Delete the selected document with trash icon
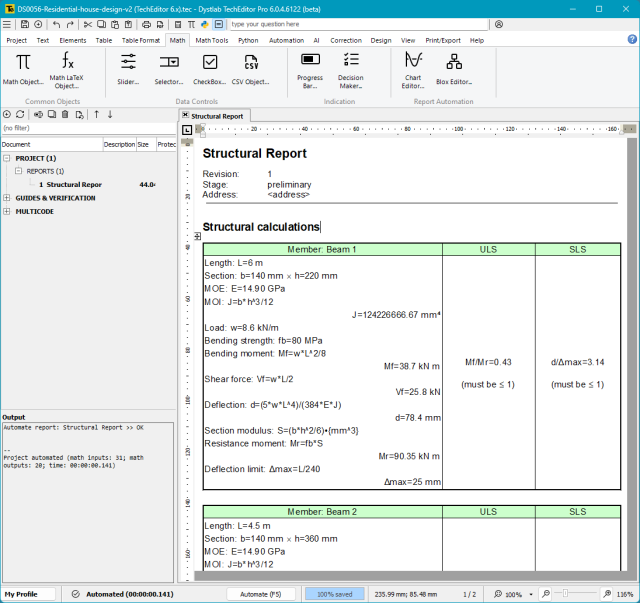640x603 pixels. click(65, 114)
